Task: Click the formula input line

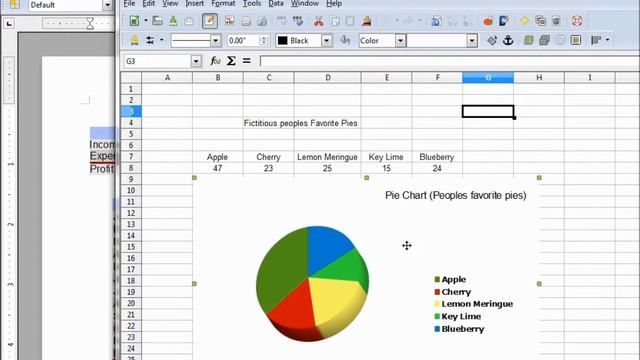Action: point(450,61)
